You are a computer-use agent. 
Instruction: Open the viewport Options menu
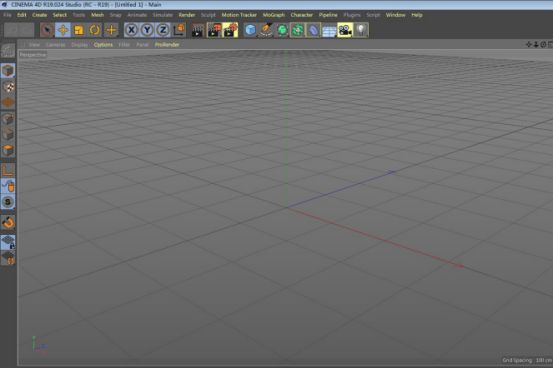click(103, 45)
